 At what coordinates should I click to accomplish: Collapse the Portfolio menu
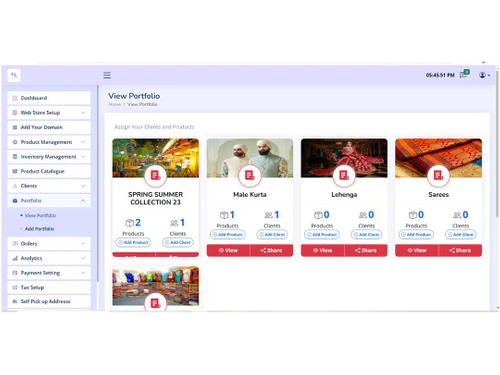[49, 201]
